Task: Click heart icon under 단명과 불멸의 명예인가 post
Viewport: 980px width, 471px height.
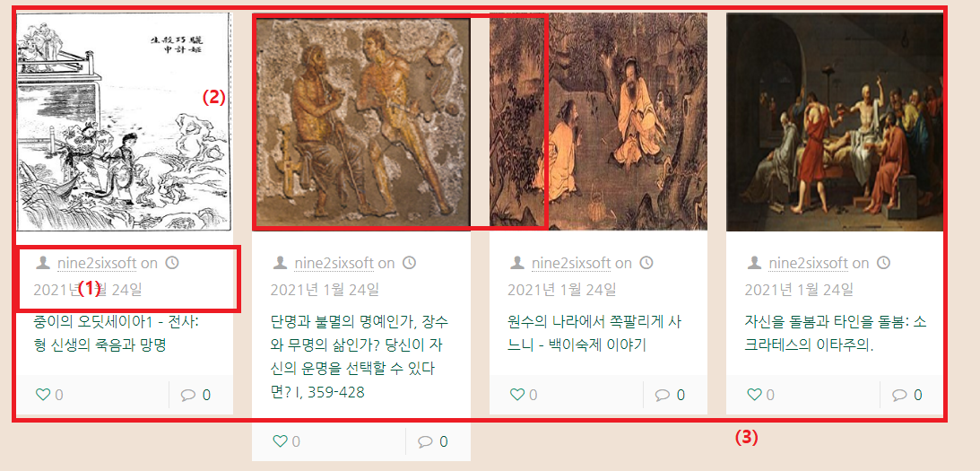Action: click(280, 441)
